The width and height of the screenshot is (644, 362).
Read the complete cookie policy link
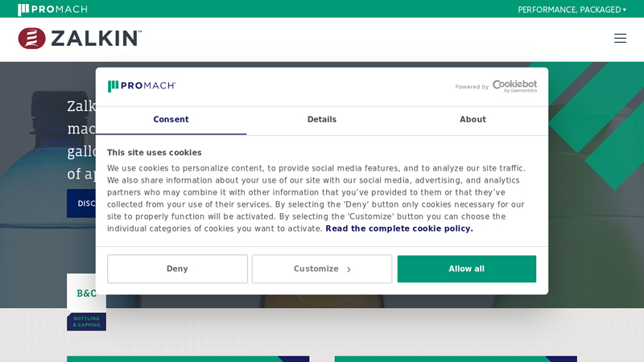pyautogui.click(x=399, y=228)
